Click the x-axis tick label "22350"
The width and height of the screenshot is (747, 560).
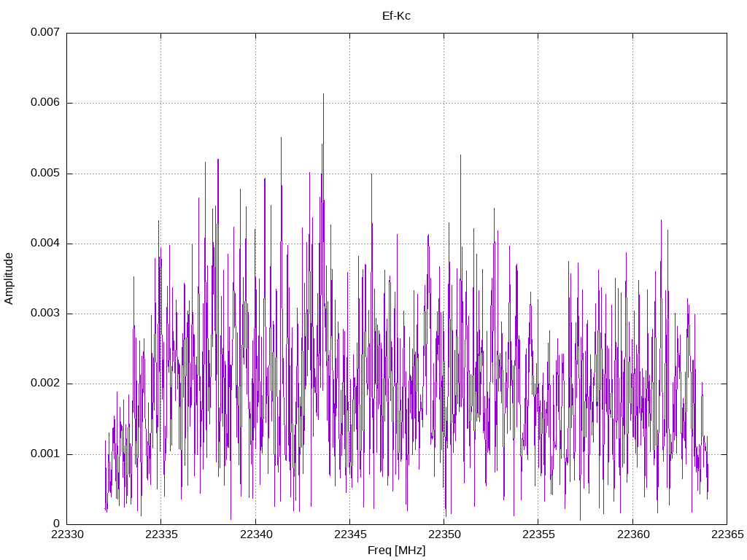point(444,534)
